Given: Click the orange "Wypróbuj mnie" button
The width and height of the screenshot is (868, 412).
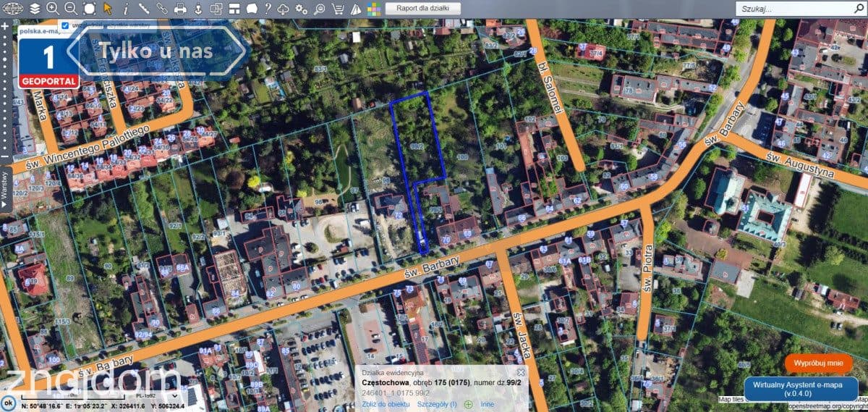Looking at the screenshot, I should pyautogui.click(x=818, y=363).
